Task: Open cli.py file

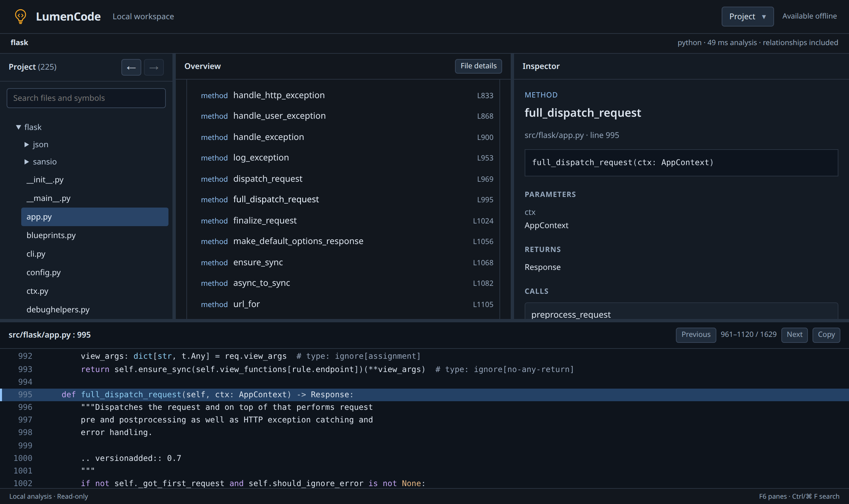Action: pos(95,254)
